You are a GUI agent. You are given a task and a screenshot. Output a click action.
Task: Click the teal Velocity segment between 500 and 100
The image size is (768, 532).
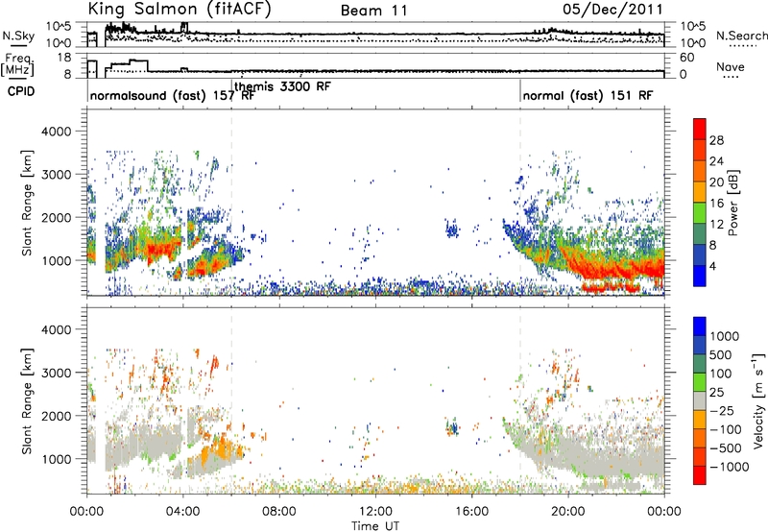point(700,364)
